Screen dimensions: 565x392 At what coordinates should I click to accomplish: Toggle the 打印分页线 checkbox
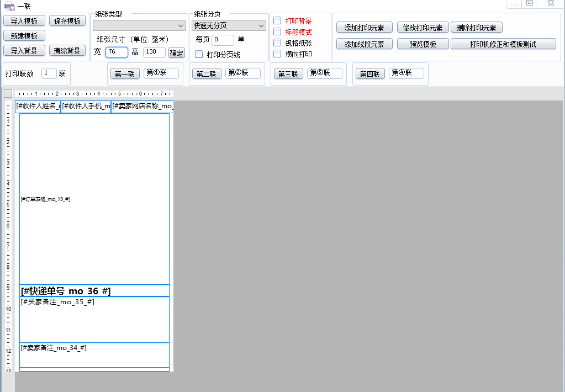pyautogui.click(x=198, y=54)
